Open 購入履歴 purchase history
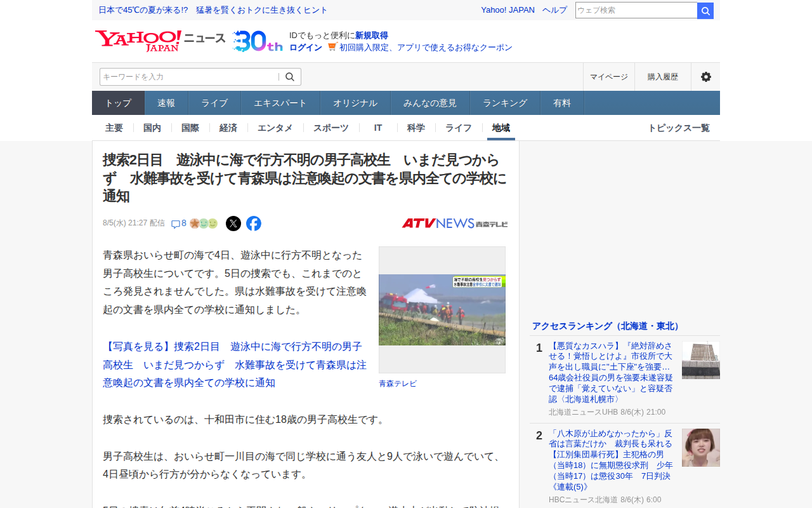This screenshot has width=812, height=508. tap(663, 77)
